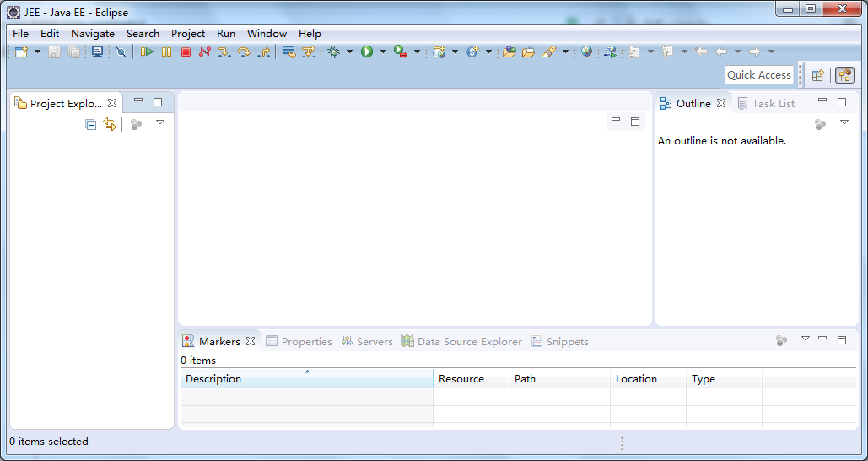The height and width of the screenshot is (461, 868).
Task: Click the Open Perspective icon
Action: click(817, 75)
